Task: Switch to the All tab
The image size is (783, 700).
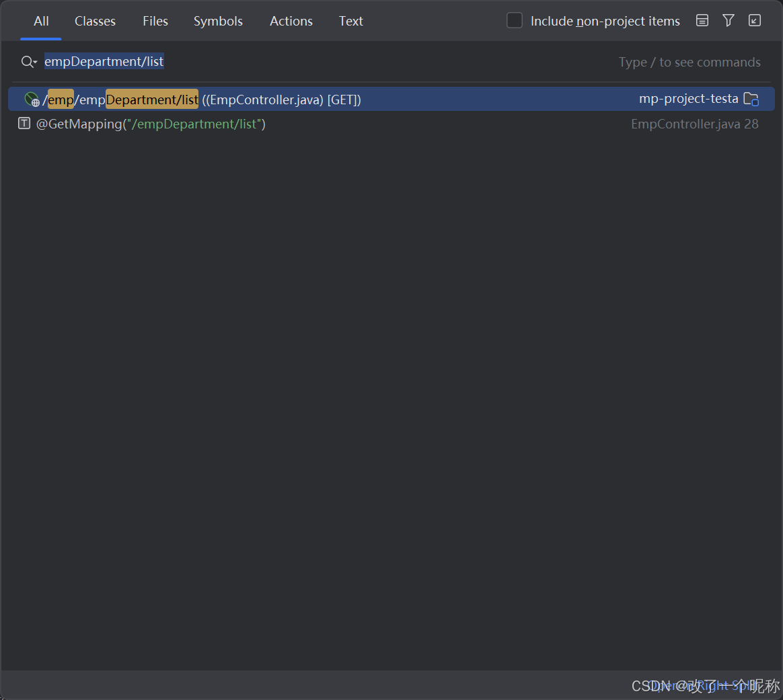Action: point(41,21)
